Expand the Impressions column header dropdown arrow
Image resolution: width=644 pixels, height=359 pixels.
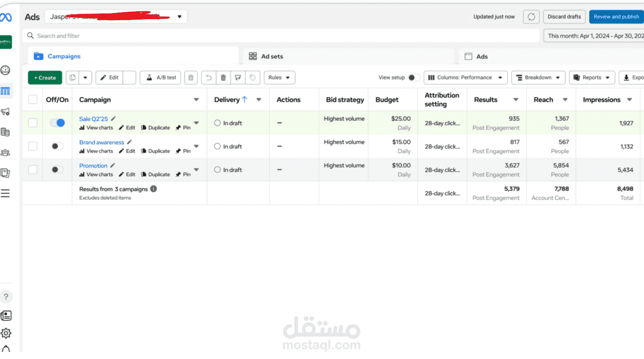[630, 100]
